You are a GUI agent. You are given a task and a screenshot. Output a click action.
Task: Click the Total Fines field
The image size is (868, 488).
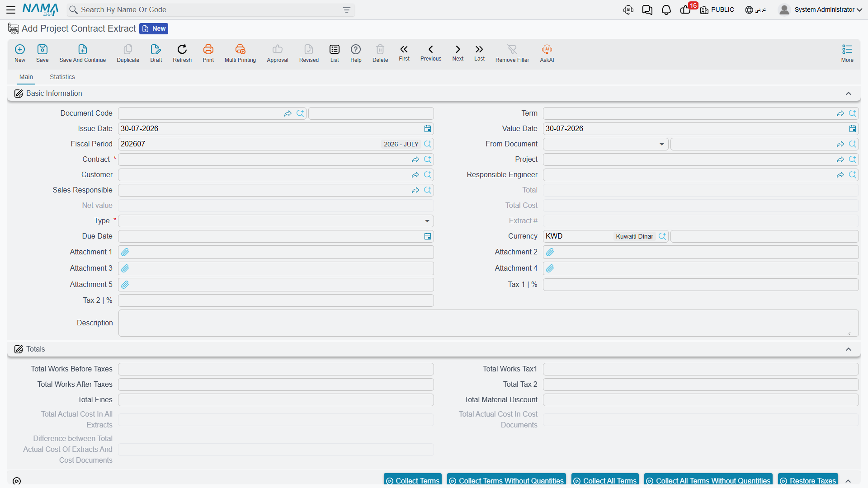276,400
